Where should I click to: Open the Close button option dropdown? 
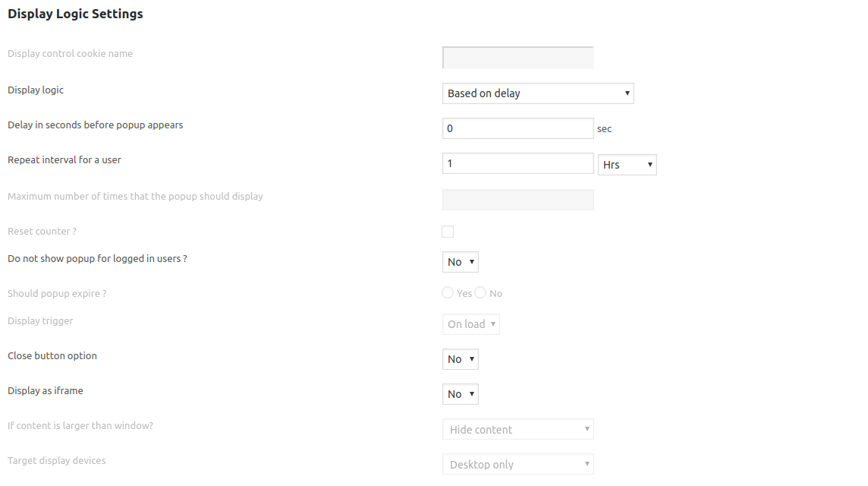pyautogui.click(x=460, y=358)
